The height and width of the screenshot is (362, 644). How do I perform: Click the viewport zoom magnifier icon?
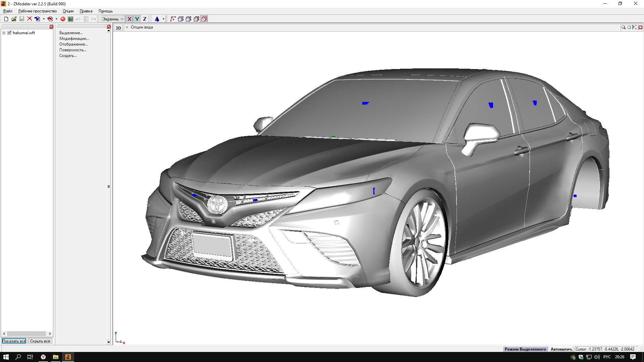coord(623,27)
